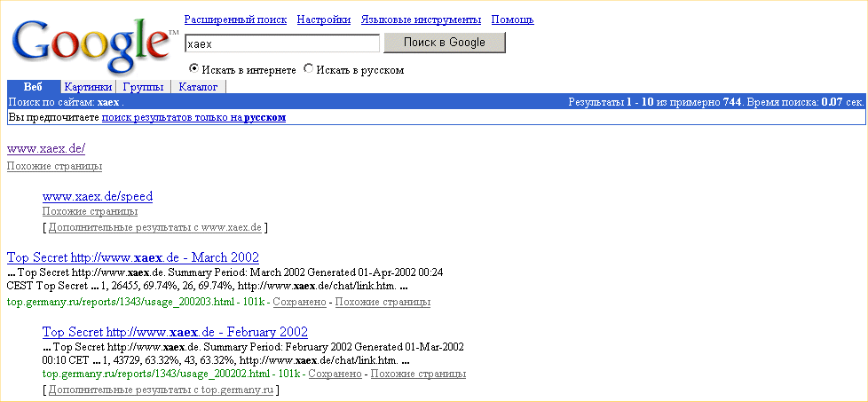The width and height of the screenshot is (868, 402).
Task: Open Сохранено for usage_200202.html result
Action: pos(335,374)
